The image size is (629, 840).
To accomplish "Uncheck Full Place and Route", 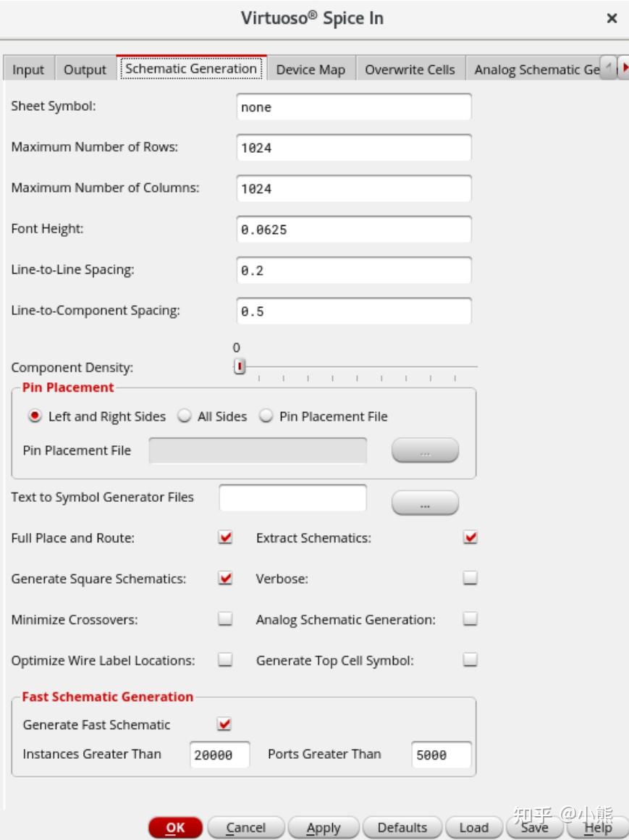I will tap(226, 538).
